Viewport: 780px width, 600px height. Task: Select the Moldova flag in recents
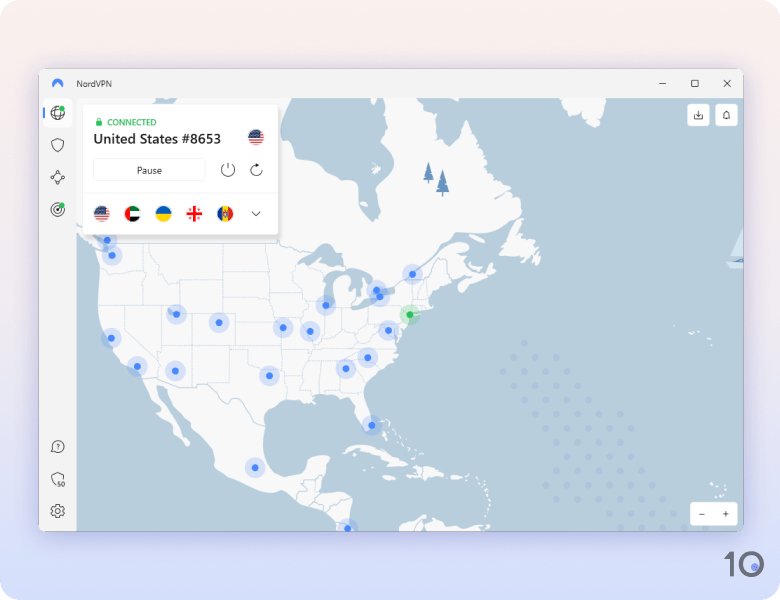(x=225, y=214)
